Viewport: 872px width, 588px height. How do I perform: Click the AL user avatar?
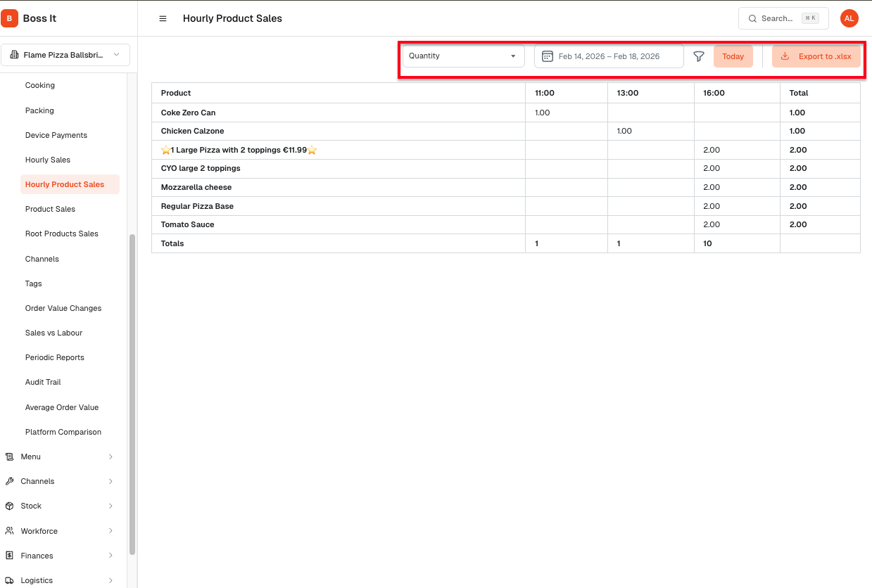849,18
